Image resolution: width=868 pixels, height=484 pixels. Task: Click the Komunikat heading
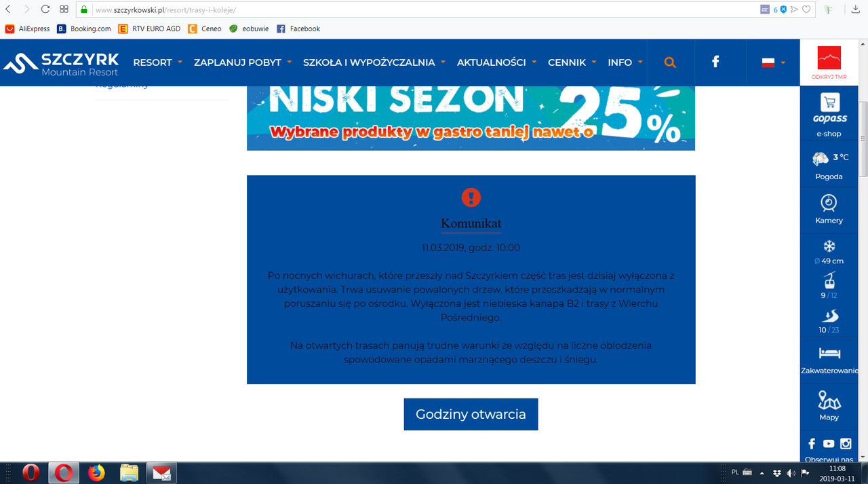(471, 223)
